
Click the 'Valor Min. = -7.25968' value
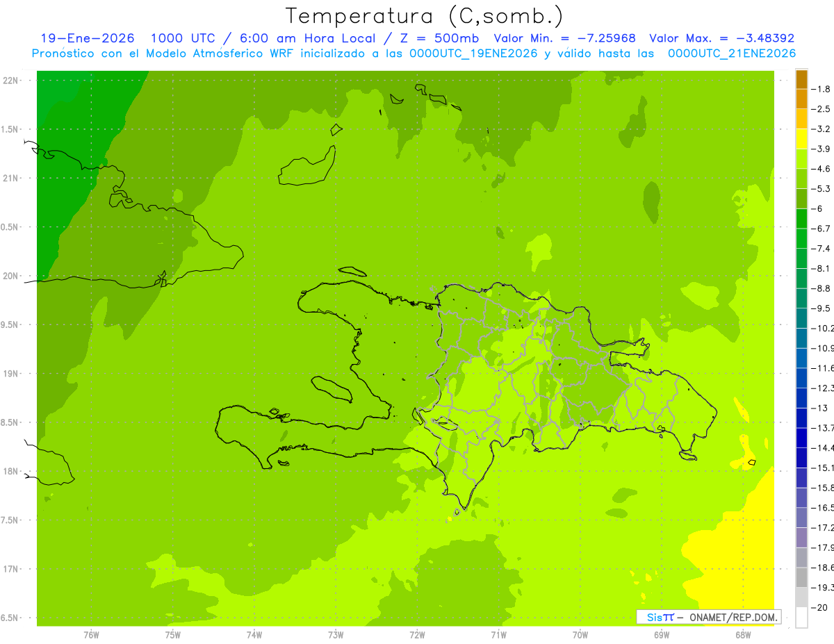click(x=564, y=38)
